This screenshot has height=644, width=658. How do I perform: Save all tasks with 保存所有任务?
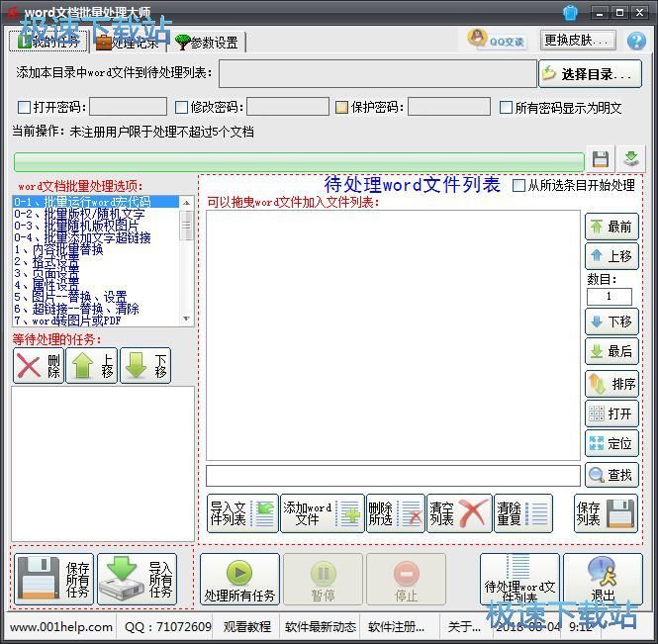53,580
